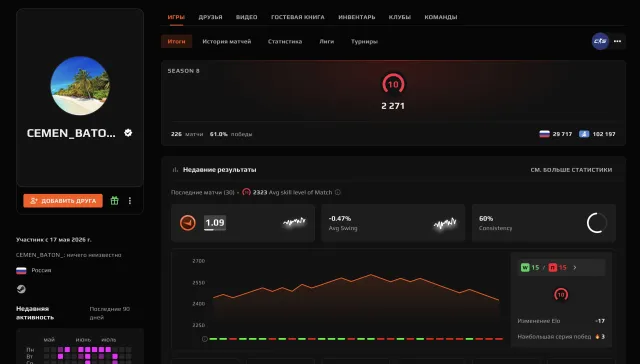
Task: Click the info icon after Avg skill level
Action: coord(338,192)
